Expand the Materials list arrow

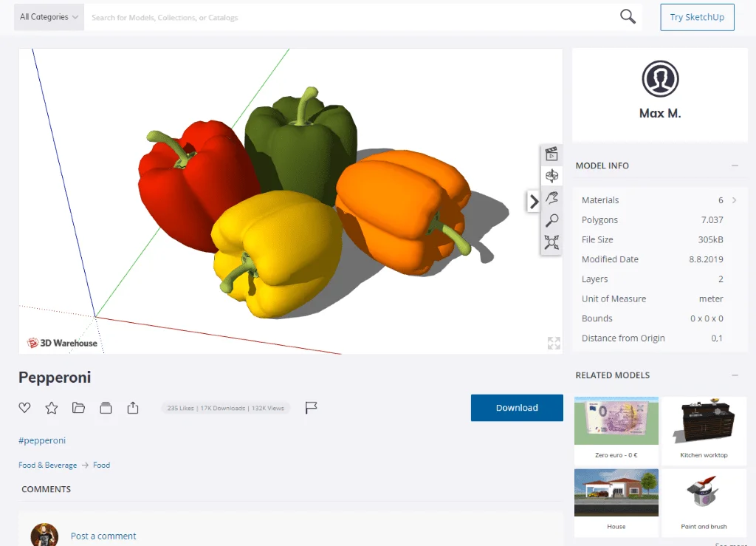point(734,200)
